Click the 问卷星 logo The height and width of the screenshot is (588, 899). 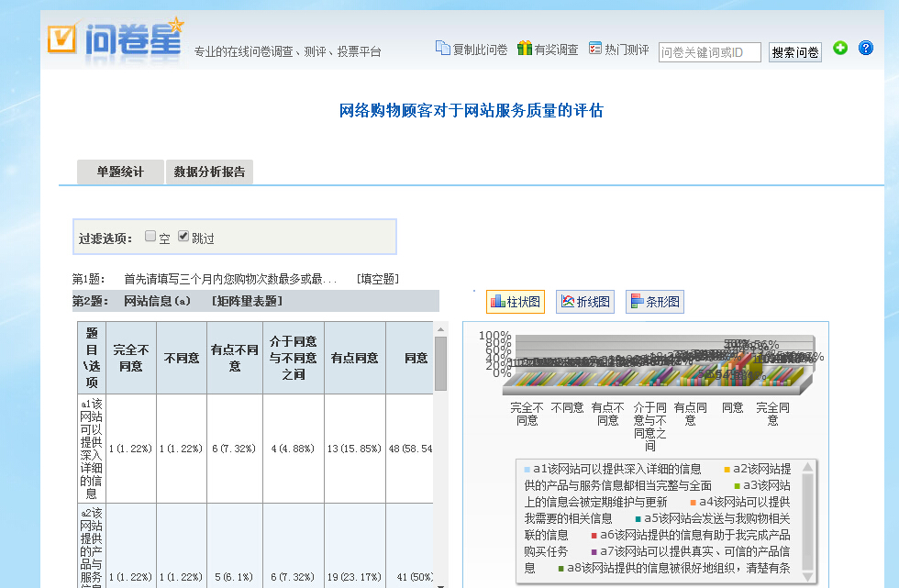coord(115,39)
